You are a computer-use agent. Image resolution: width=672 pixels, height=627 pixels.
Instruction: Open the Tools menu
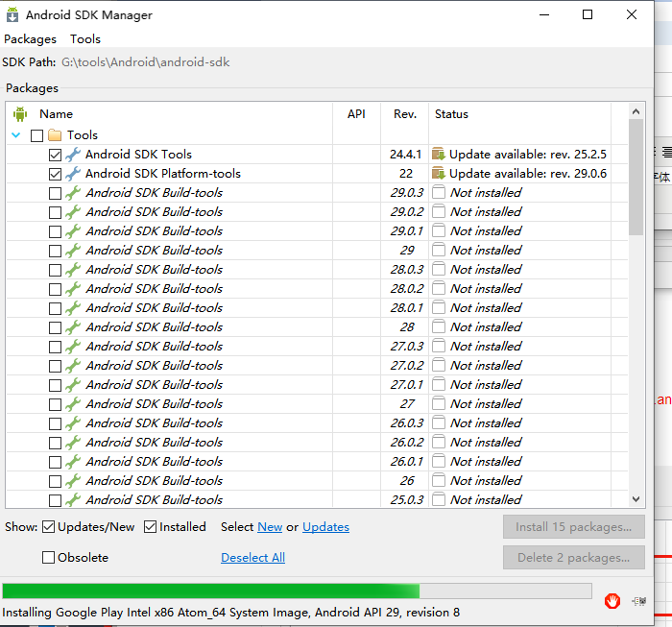click(85, 39)
